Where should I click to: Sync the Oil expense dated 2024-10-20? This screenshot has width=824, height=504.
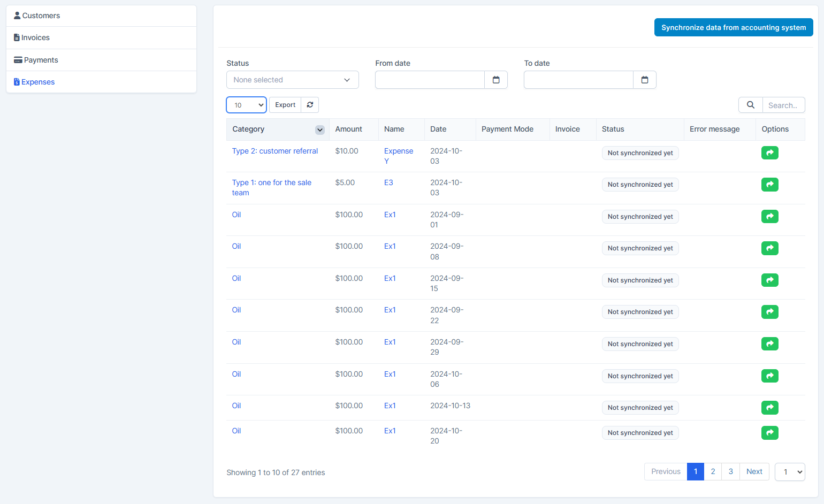tap(769, 433)
